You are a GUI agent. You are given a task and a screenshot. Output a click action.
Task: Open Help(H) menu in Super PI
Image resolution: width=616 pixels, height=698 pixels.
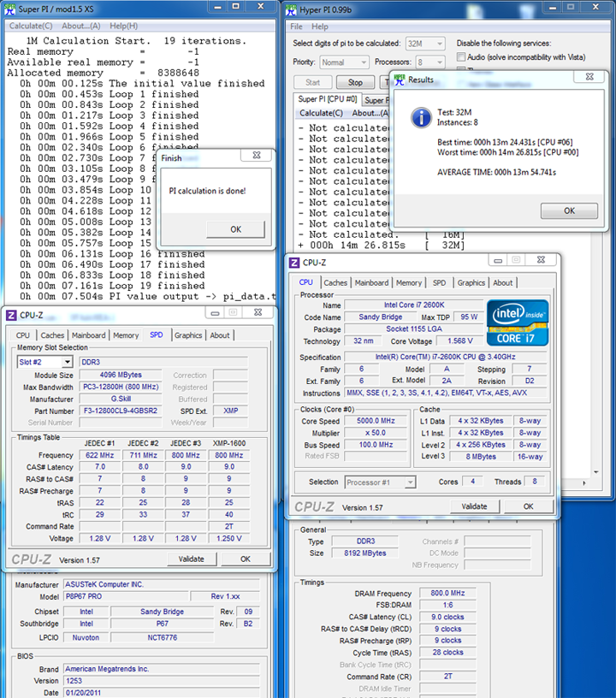[124, 26]
